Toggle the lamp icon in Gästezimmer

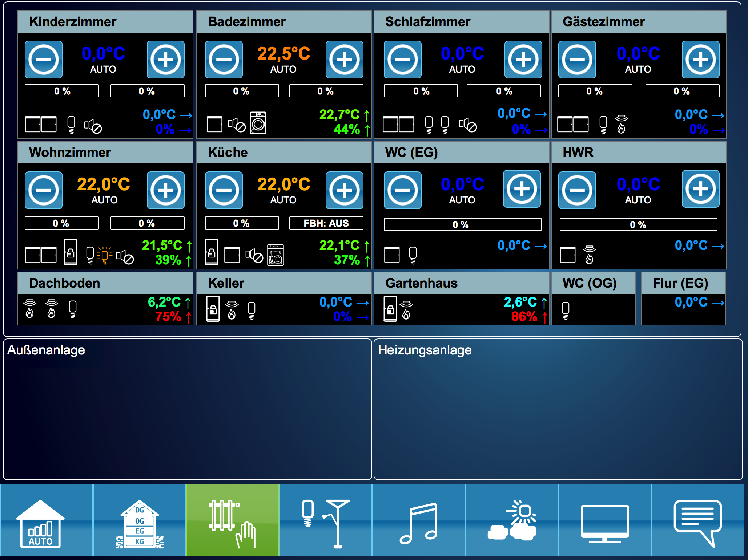(603, 125)
